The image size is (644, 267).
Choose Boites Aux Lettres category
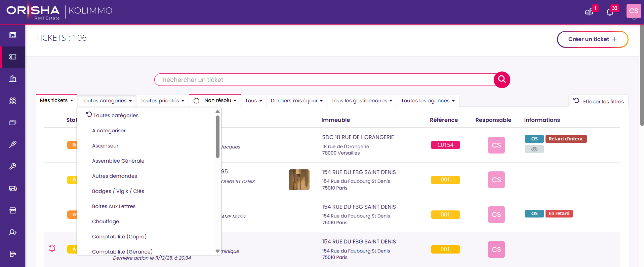click(114, 206)
